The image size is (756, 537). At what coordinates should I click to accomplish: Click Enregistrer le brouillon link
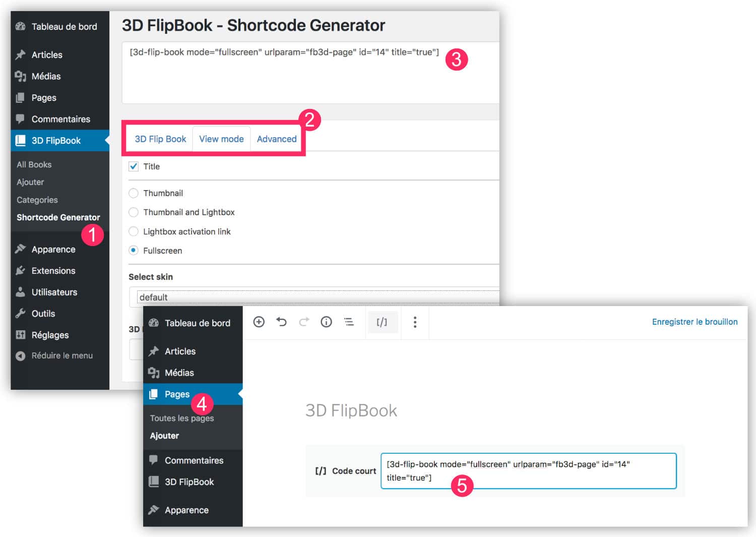(695, 322)
